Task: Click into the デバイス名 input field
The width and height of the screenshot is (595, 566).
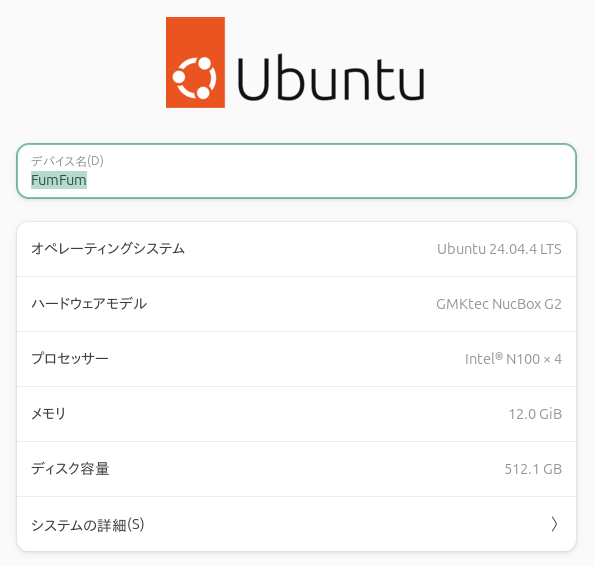Action: 296,171
